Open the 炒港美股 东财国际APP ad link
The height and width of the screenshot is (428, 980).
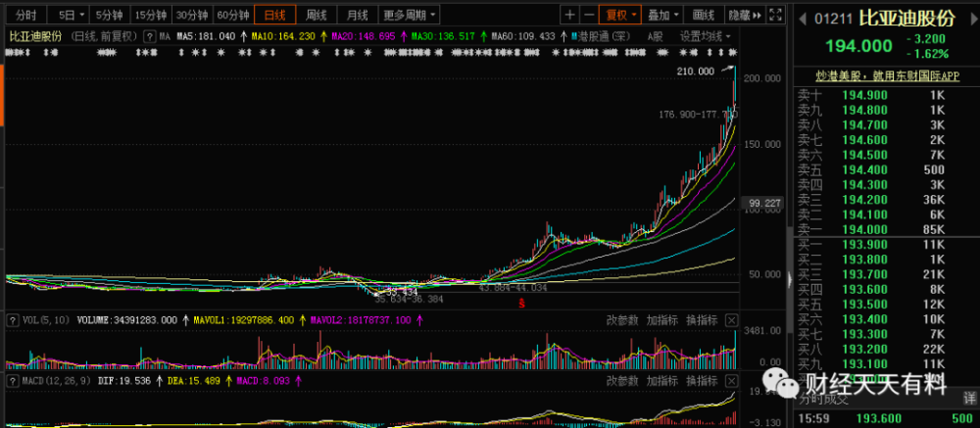[888, 75]
